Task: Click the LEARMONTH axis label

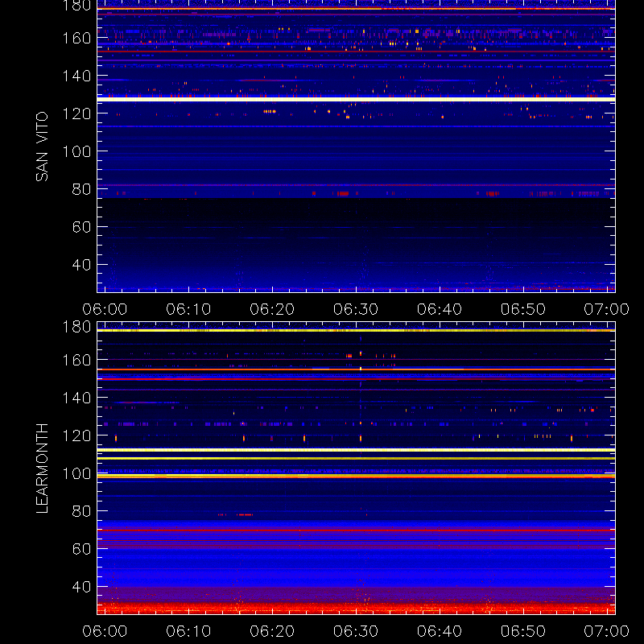Action: [42, 468]
